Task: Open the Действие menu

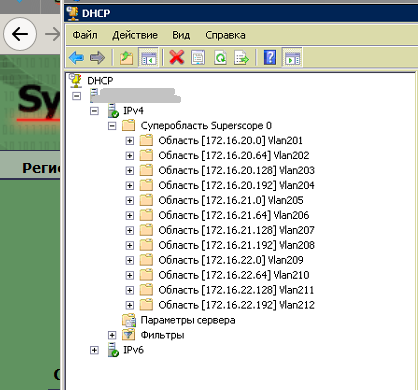Action: click(135, 35)
